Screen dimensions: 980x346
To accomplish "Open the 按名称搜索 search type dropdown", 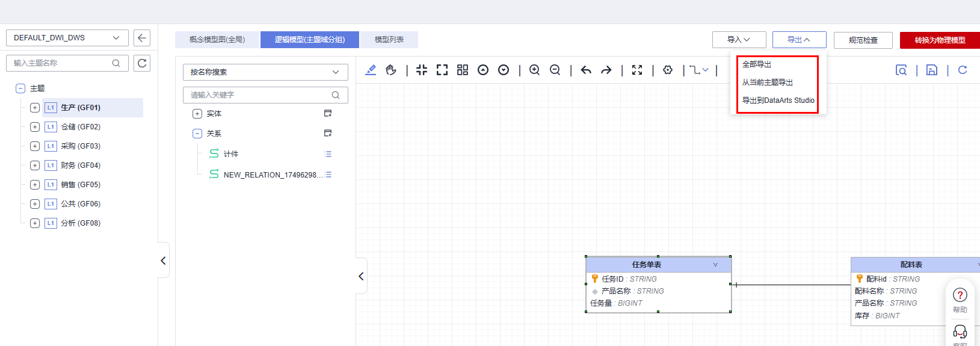I will click(x=265, y=72).
